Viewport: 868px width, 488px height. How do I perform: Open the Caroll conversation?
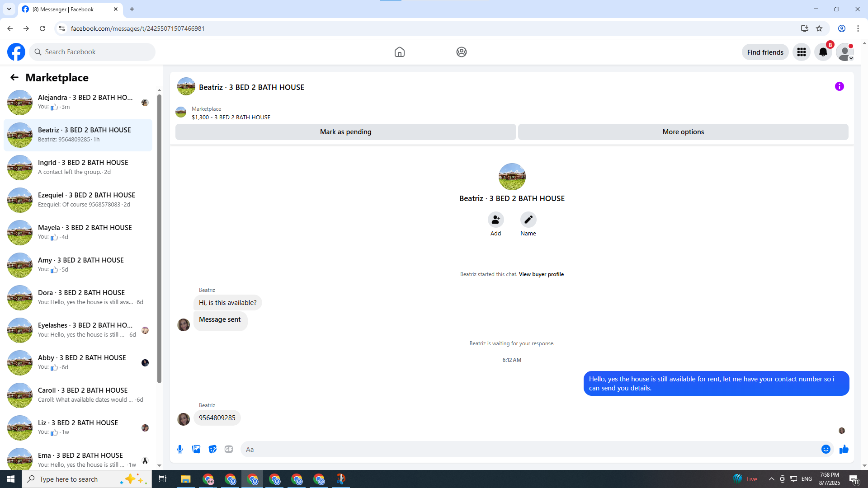(x=78, y=395)
